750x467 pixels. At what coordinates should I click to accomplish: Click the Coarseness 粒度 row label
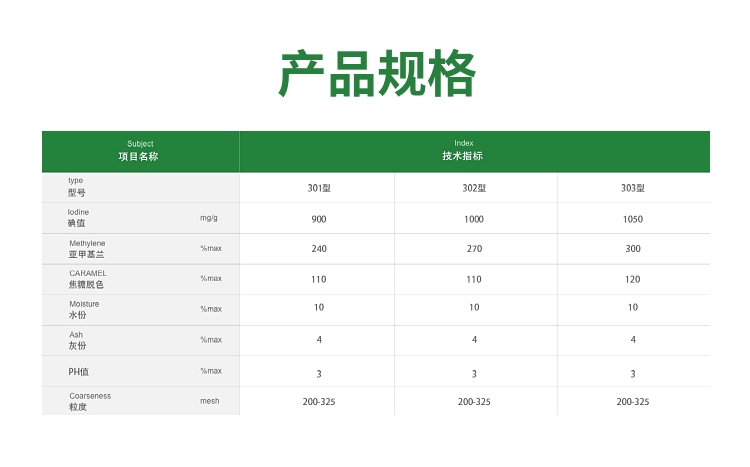click(89, 401)
